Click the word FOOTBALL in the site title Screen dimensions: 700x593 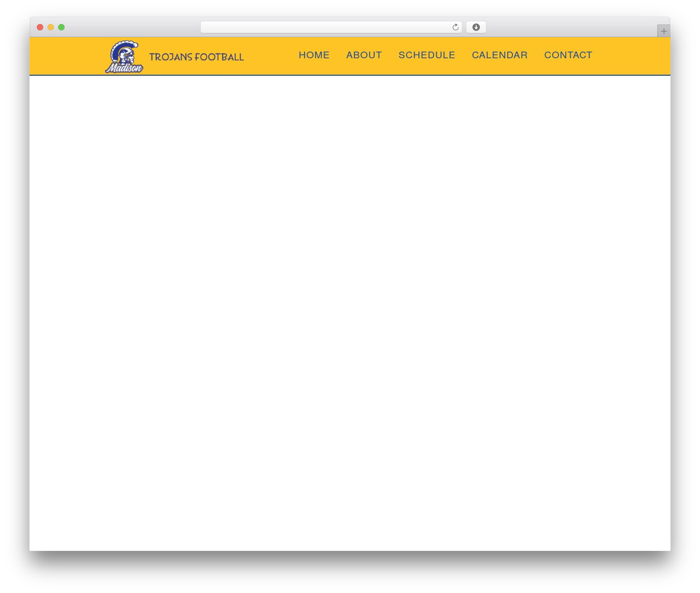219,57
